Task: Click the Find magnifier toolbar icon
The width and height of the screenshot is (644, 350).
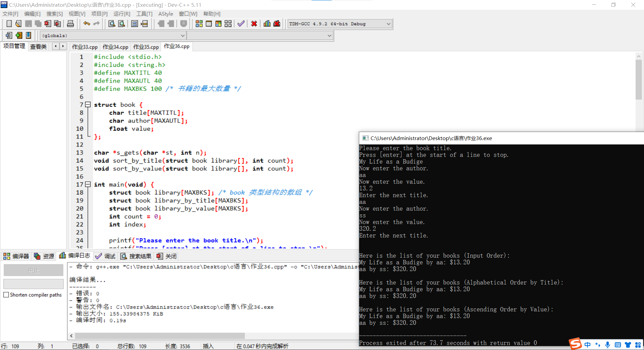Action: pos(112,24)
